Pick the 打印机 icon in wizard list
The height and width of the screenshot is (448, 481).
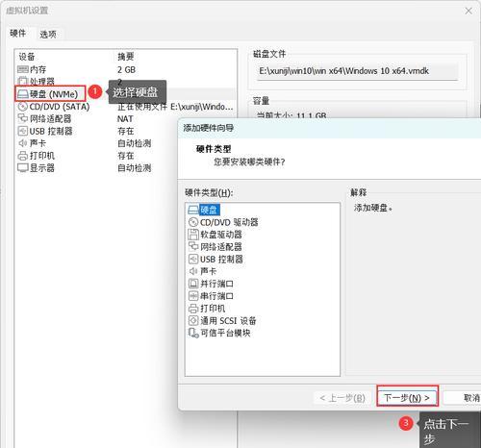[193, 309]
